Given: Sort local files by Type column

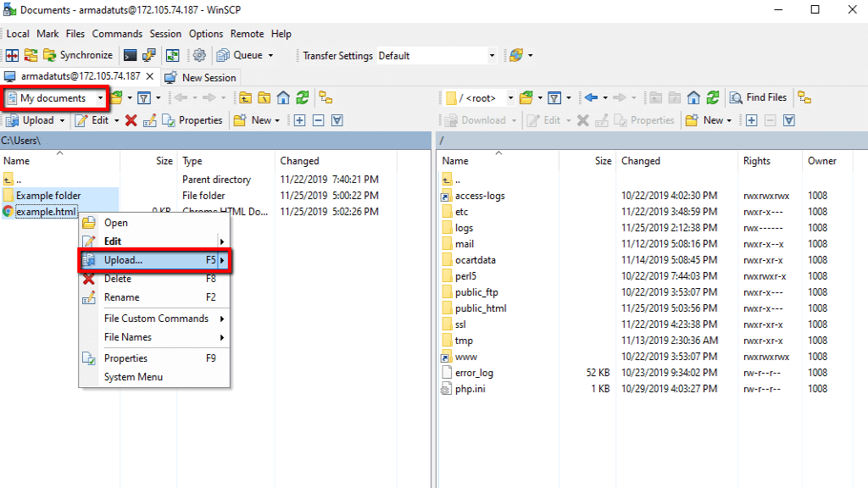Looking at the screenshot, I should (x=192, y=161).
